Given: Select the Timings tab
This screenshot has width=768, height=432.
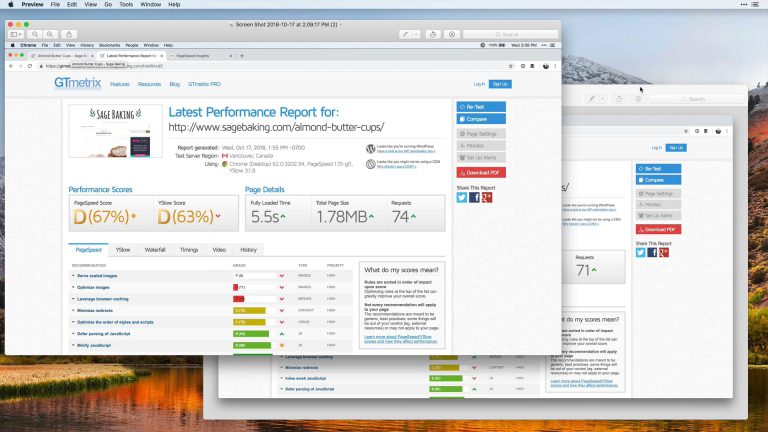Looking at the screenshot, I should pos(189,250).
